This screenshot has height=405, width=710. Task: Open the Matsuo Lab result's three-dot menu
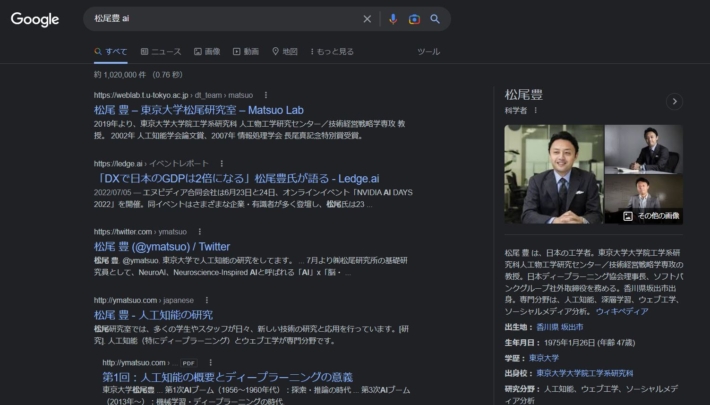pyautogui.click(x=266, y=95)
